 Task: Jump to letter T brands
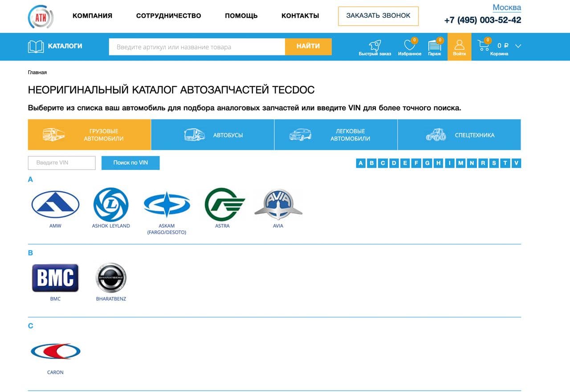click(x=505, y=163)
